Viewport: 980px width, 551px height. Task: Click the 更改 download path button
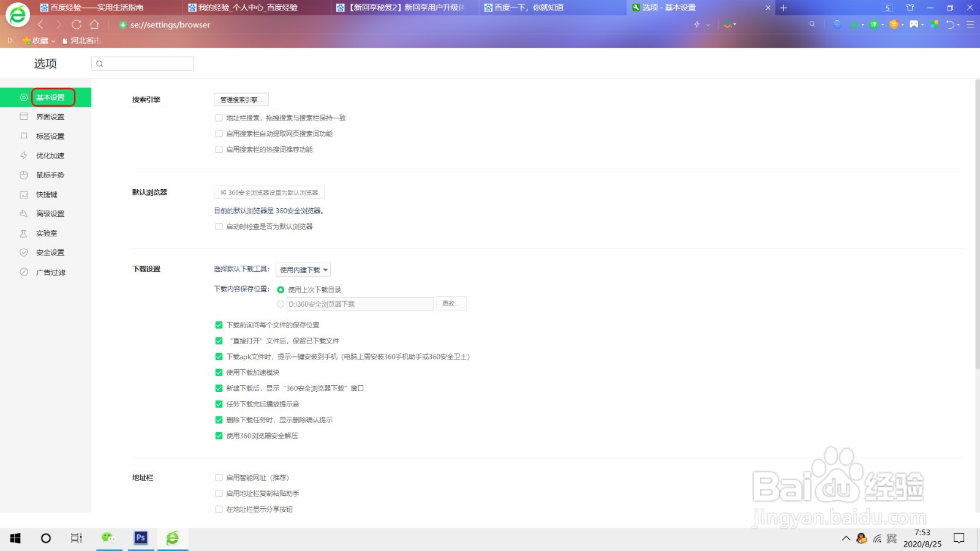[451, 304]
